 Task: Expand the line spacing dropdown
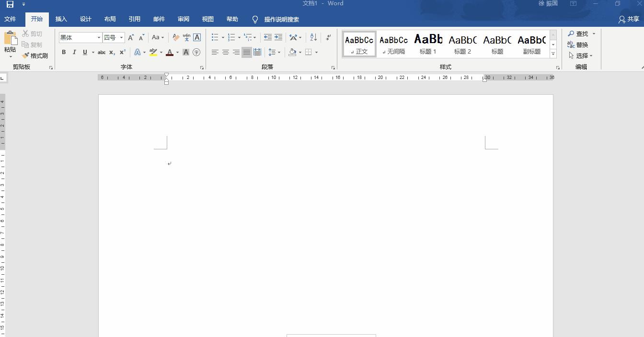(x=279, y=52)
